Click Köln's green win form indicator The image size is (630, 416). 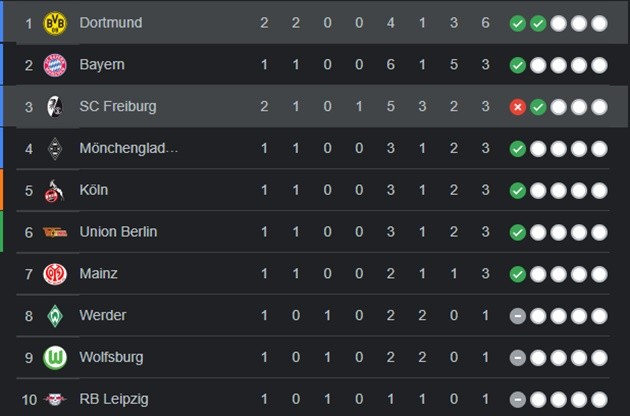click(517, 191)
